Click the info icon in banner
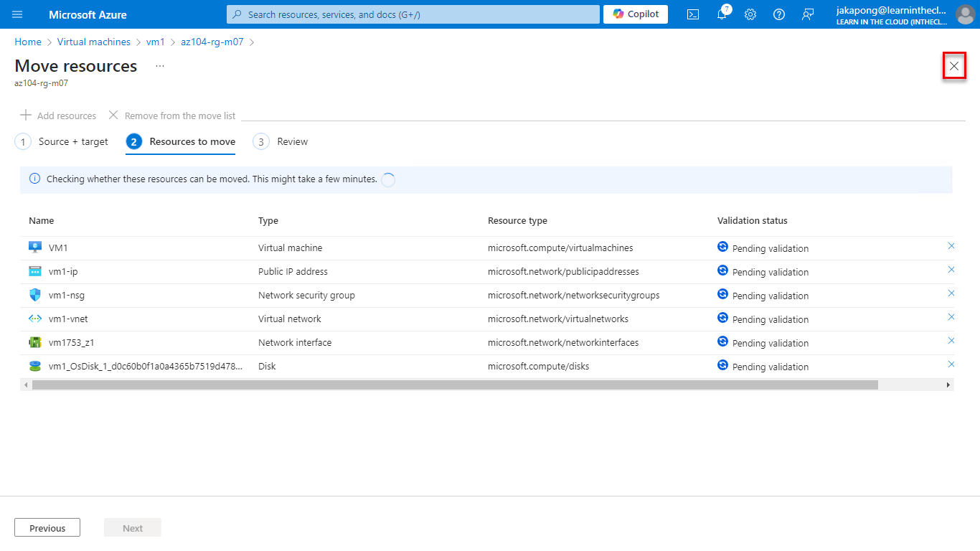 [x=34, y=179]
